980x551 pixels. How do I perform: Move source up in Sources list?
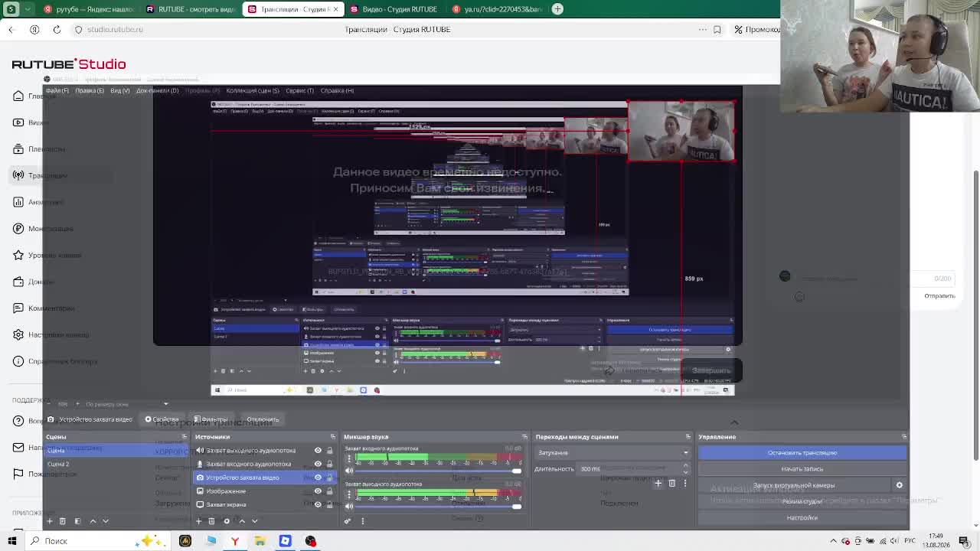(x=242, y=521)
